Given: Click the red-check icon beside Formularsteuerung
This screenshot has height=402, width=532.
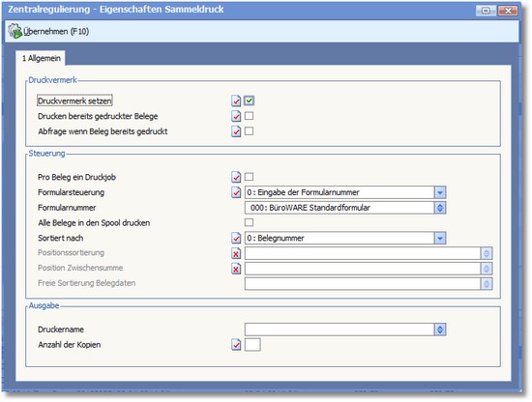Looking at the screenshot, I should coord(236,192).
